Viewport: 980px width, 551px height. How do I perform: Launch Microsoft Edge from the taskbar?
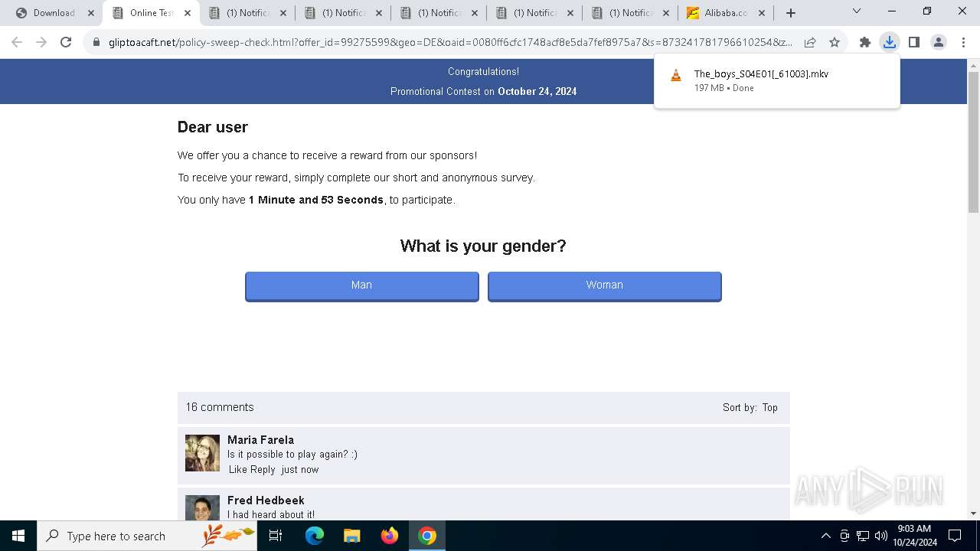tap(314, 536)
